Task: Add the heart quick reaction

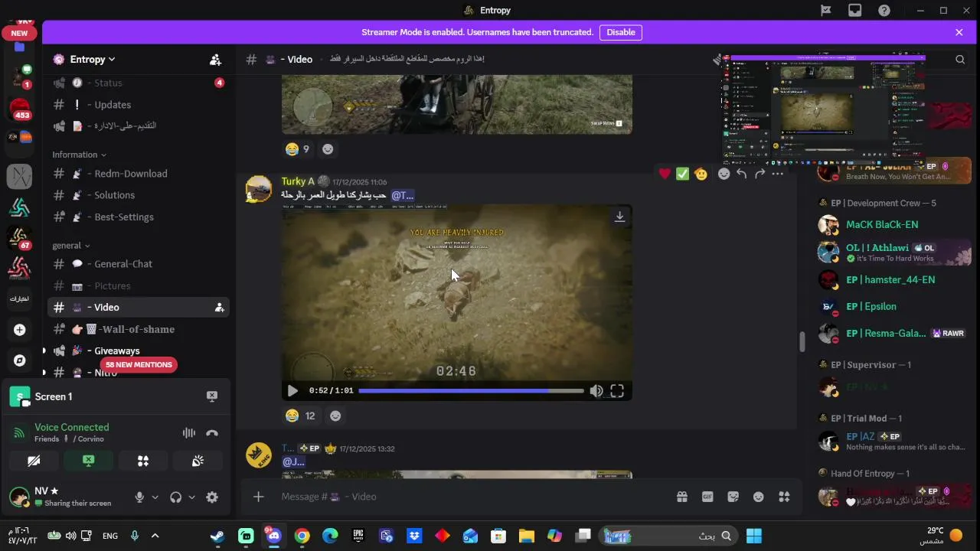Action: click(665, 174)
